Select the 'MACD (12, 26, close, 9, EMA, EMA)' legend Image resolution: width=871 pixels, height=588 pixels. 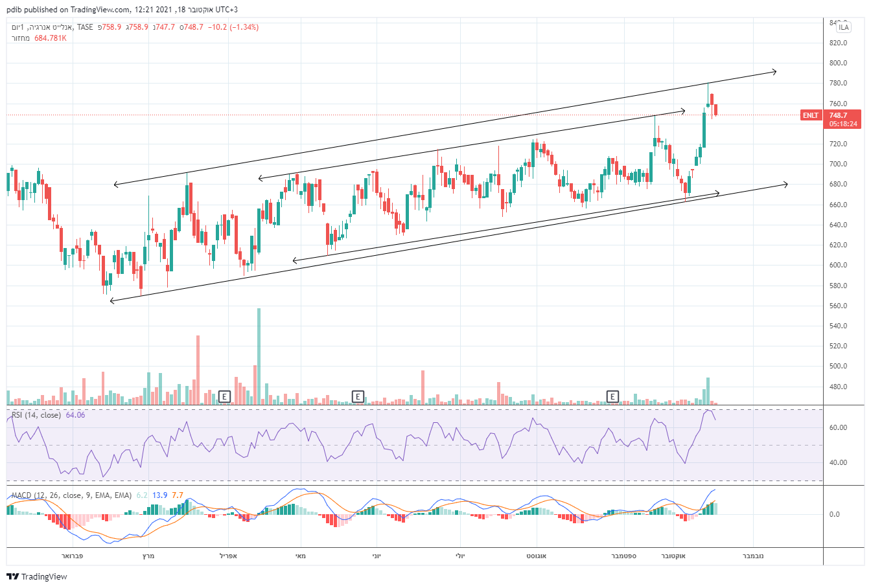click(x=71, y=495)
